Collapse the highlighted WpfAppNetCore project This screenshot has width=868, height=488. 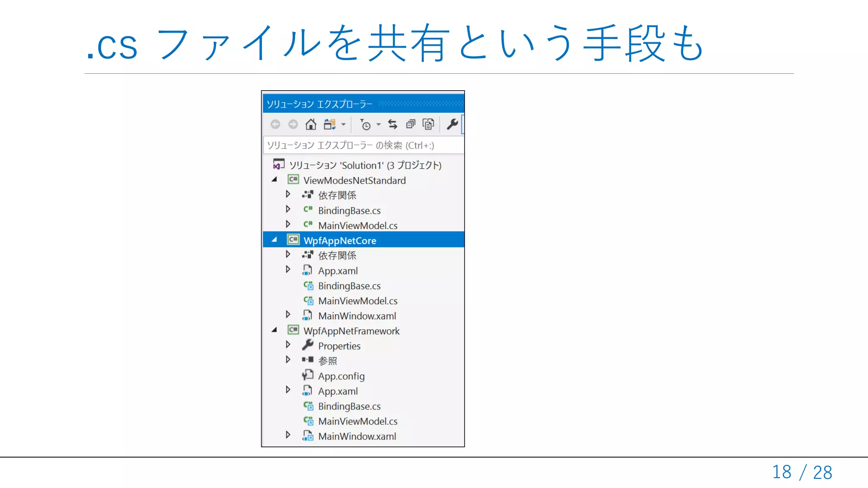click(x=274, y=240)
